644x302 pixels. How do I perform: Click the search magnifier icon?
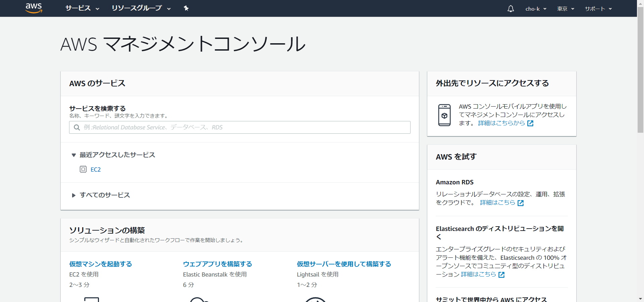click(77, 127)
